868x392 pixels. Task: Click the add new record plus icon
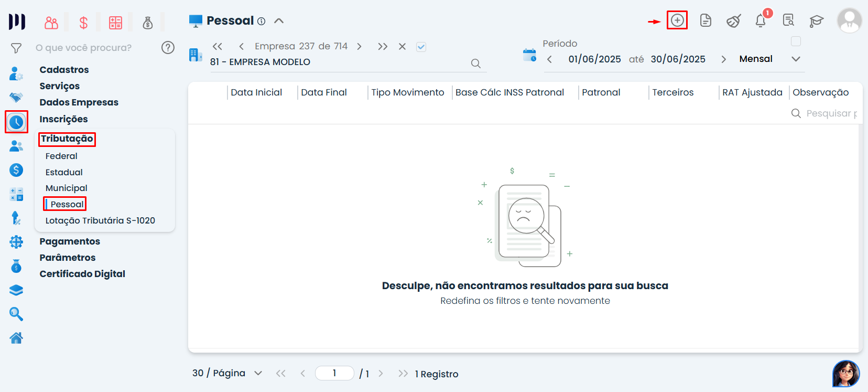(677, 20)
